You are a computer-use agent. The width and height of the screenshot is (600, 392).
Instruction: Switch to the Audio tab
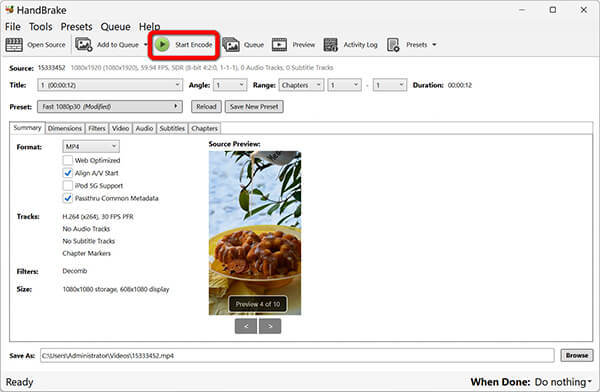click(144, 128)
